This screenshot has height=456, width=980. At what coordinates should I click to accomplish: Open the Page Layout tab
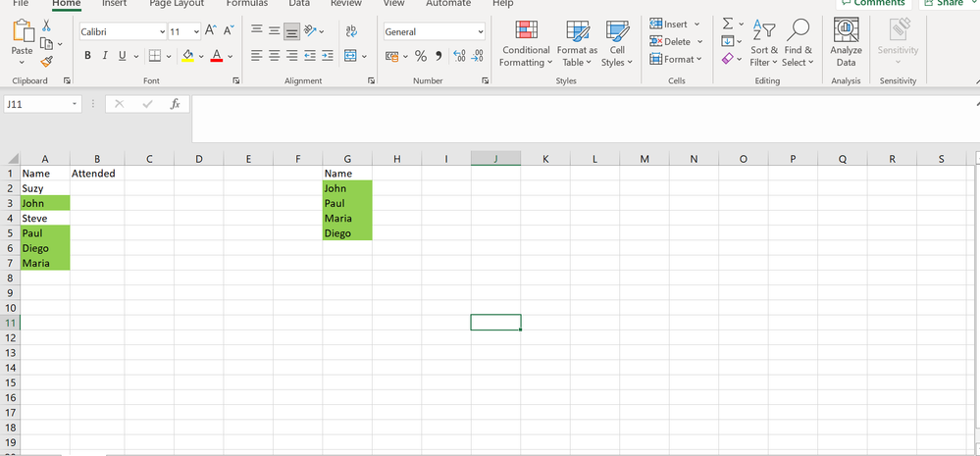click(x=177, y=3)
